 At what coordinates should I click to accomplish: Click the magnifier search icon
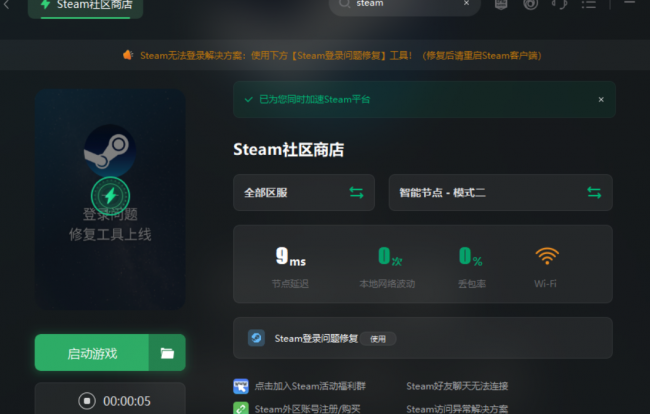click(x=344, y=4)
